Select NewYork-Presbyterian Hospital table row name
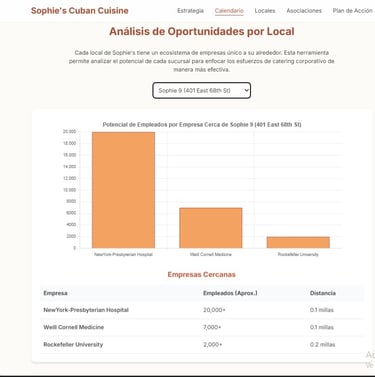The height and width of the screenshot is (377, 375). pos(86,310)
